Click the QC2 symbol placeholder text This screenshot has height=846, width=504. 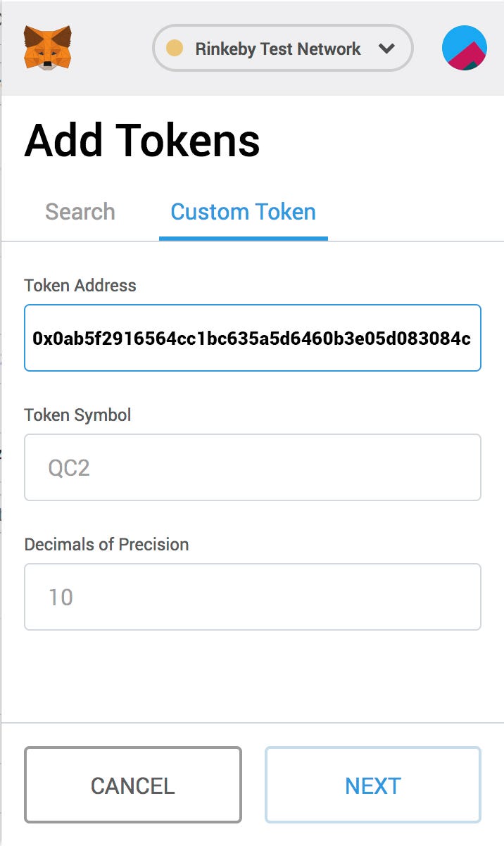(x=69, y=468)
